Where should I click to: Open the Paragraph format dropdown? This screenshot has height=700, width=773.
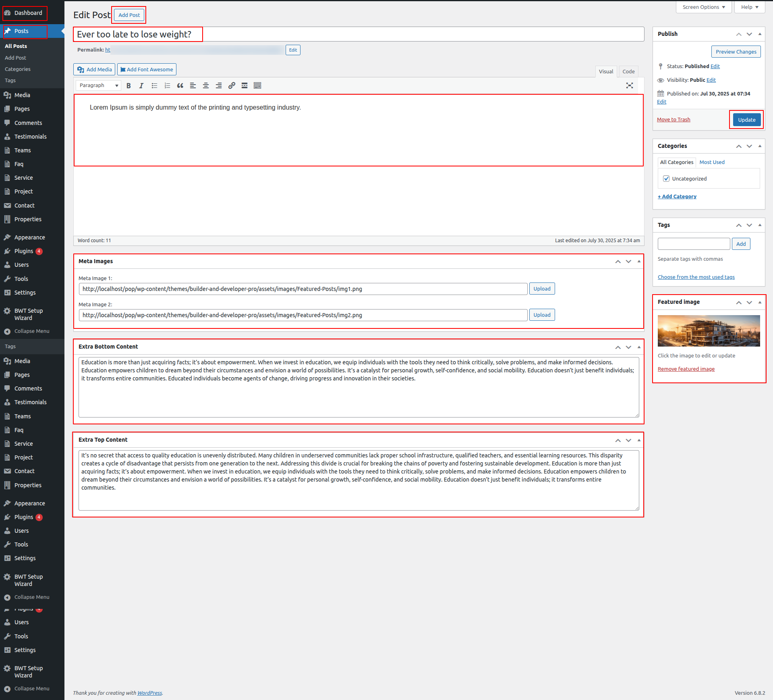click(x=98, y=85)
